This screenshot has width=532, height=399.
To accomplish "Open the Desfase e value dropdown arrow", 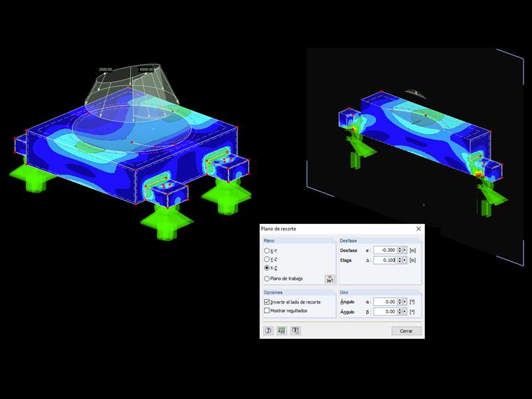I will [405, 250].
